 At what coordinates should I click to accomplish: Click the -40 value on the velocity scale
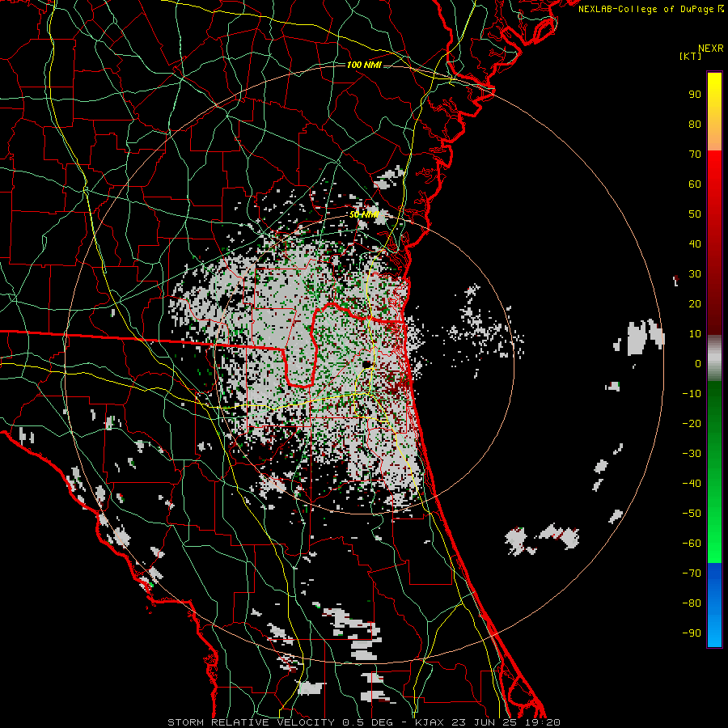(x=692, y=484)
